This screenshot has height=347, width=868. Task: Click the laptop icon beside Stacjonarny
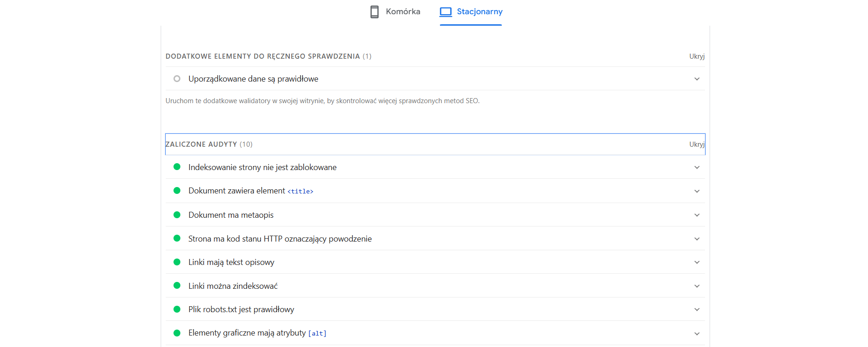pyautogui.click(x=445, y=11)
